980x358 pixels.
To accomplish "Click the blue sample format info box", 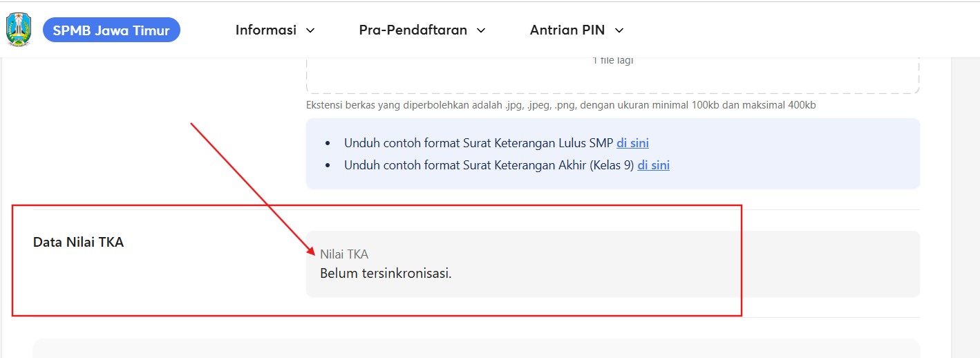I will click(612, 153).
